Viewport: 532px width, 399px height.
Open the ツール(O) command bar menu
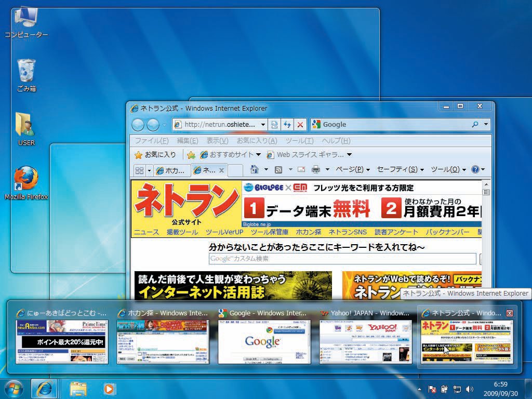coord(448,169)
